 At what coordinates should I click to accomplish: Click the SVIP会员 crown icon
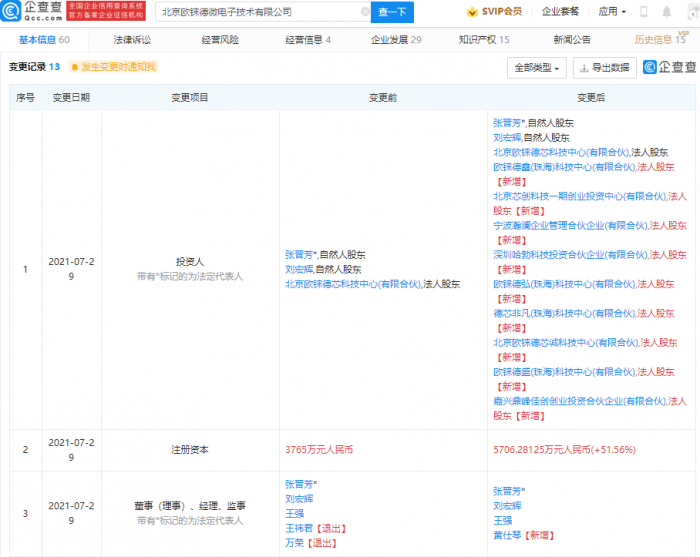click(x=472, y=12)
